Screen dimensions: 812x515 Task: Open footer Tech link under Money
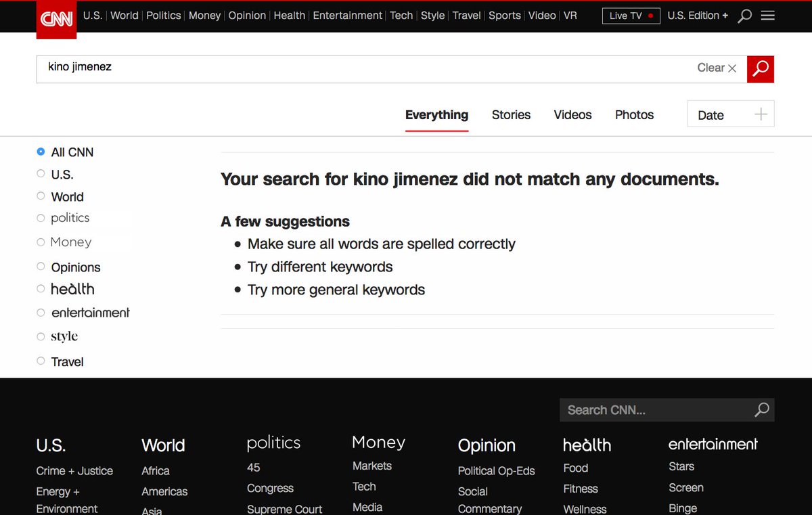point(364,487)
